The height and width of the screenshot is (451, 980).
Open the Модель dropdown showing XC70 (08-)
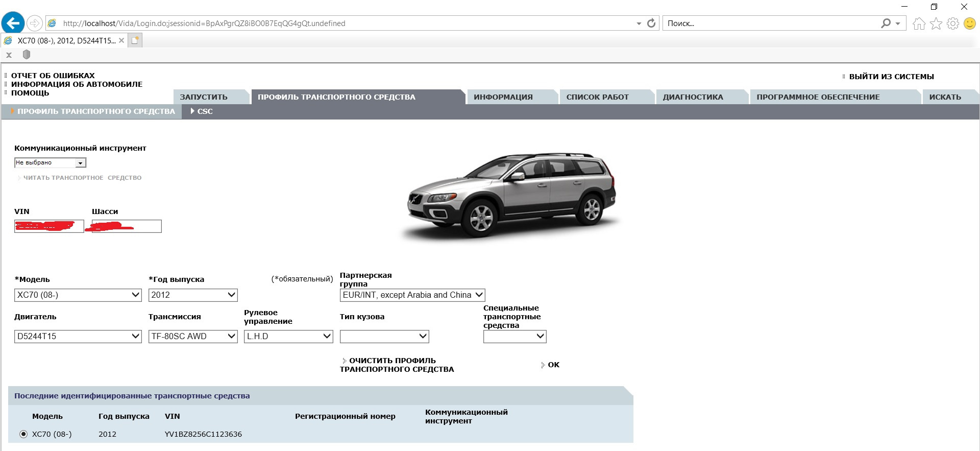78,295
